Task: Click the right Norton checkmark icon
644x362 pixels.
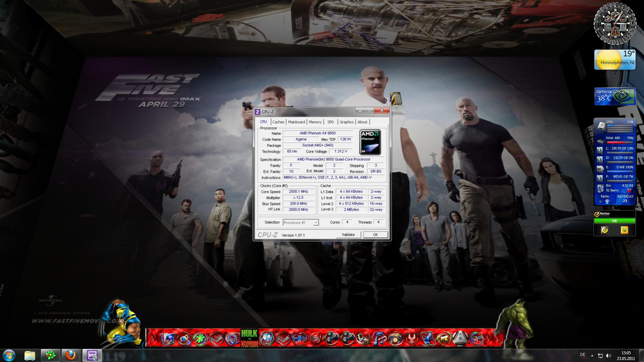Action: pos(624,230)
